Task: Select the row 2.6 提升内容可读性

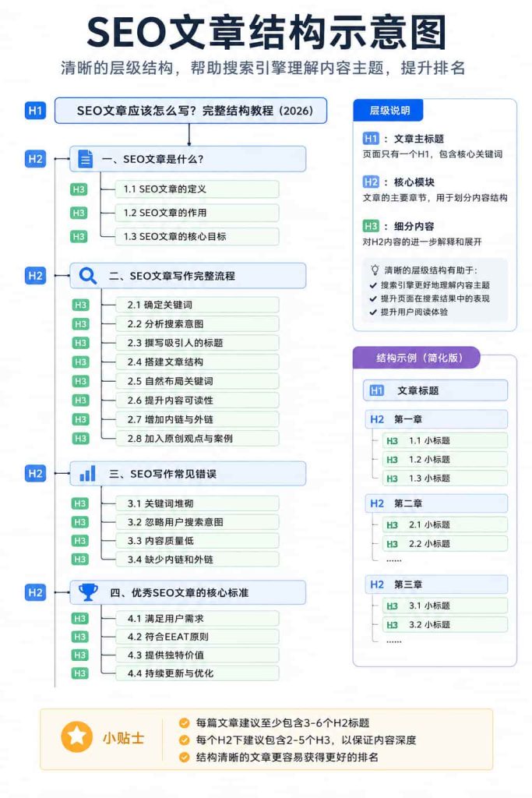Action: pos(197,400)
